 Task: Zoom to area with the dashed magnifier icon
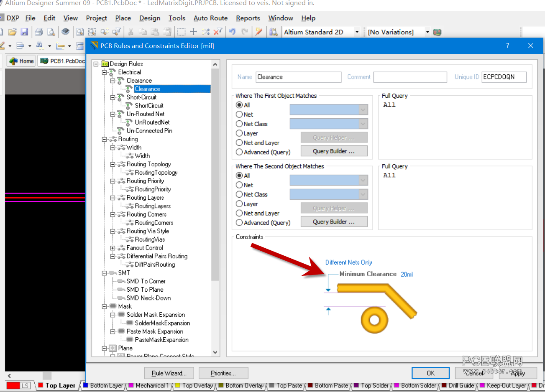tap(92, 32)
